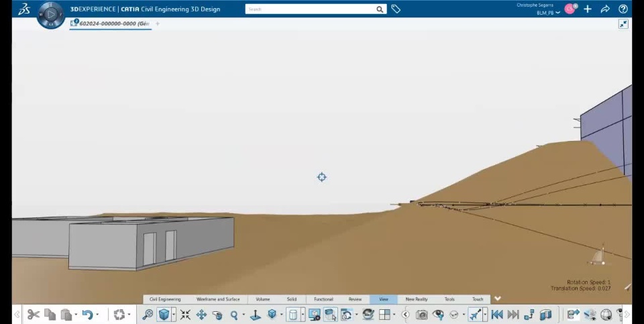Click the tree export arrow icon
The height and width of the screenshot is (324, 644).
573,315
